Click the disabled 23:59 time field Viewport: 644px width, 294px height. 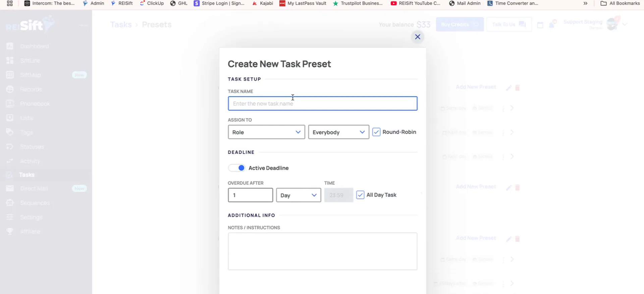(338, 195)
